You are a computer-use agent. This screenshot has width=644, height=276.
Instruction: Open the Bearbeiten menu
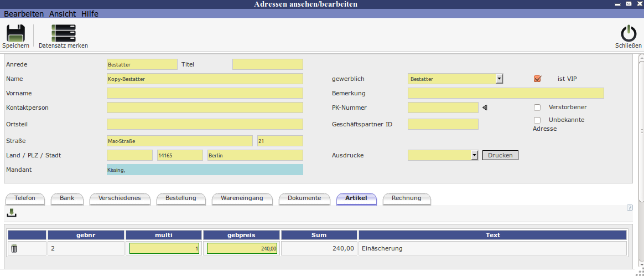click(x=24, y=14)
